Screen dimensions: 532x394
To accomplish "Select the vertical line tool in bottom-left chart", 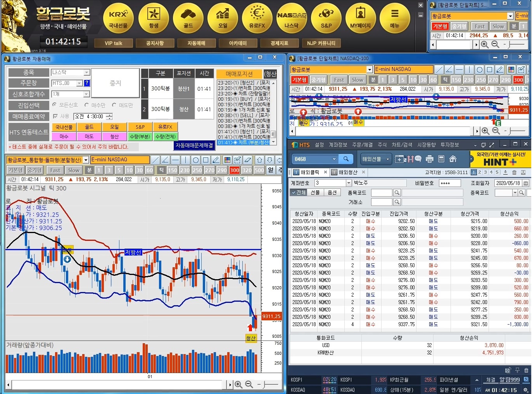I will (185, 160).
